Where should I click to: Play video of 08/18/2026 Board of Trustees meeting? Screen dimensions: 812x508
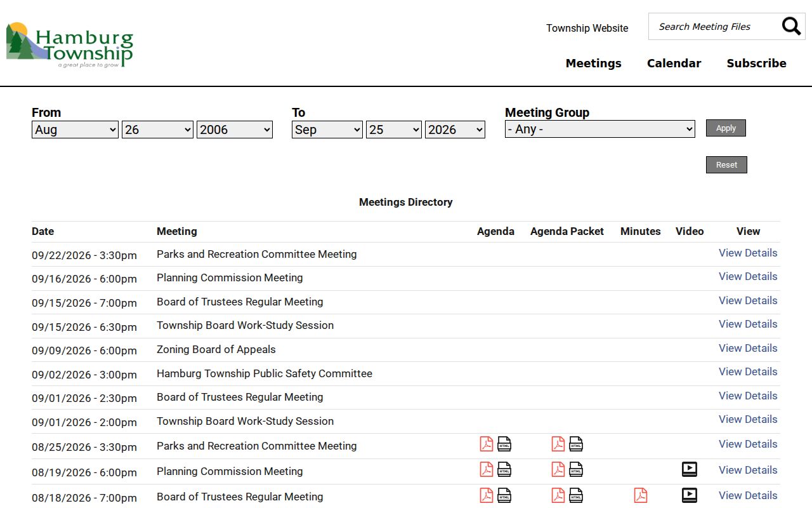690,495
